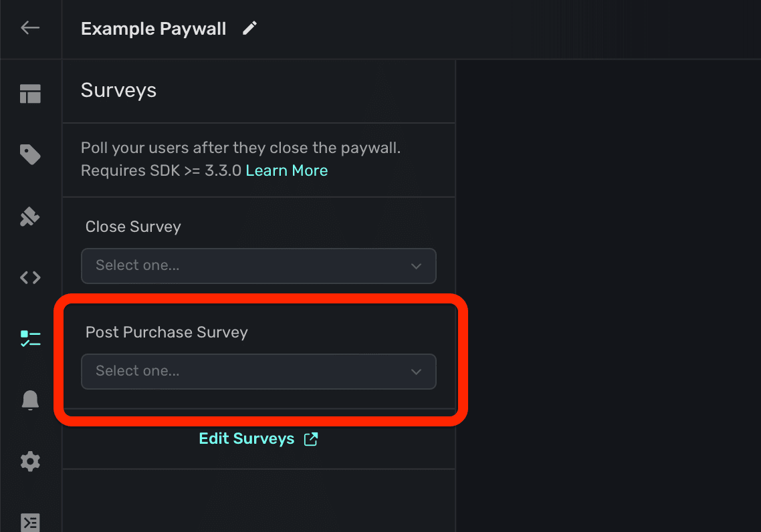Click the Post Purchase Survey chevron arrow
Image resolution: width=761 pixels, height=532 pixels.
point(416,372)
